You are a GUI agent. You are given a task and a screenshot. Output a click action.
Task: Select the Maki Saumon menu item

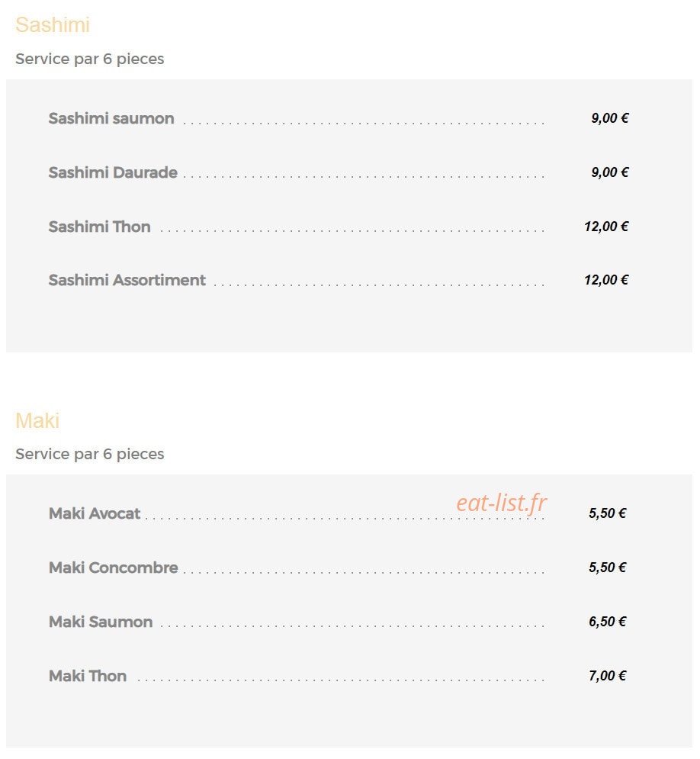[x=101, y=622]
